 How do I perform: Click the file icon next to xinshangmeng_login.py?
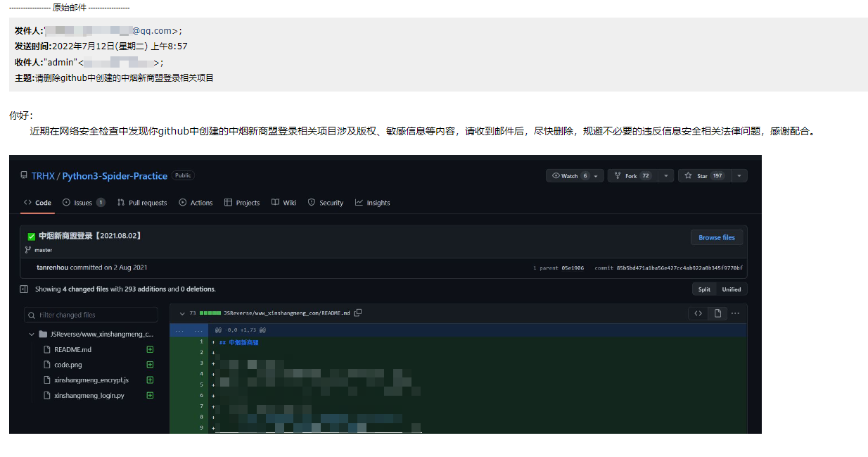point(47,396)
